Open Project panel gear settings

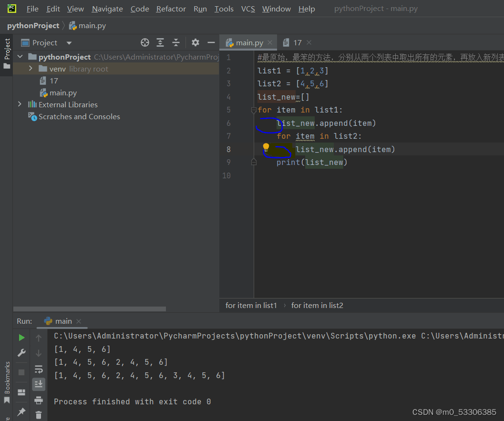195,42
